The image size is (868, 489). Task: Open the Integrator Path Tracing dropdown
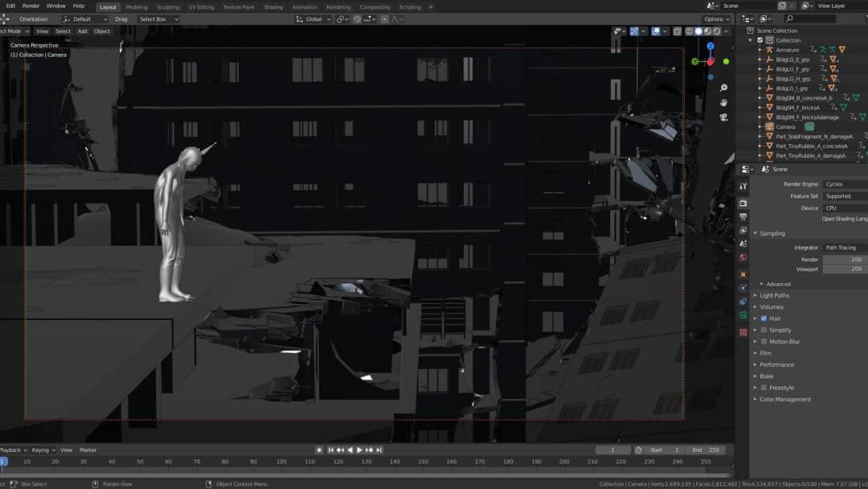coord(845,248)
